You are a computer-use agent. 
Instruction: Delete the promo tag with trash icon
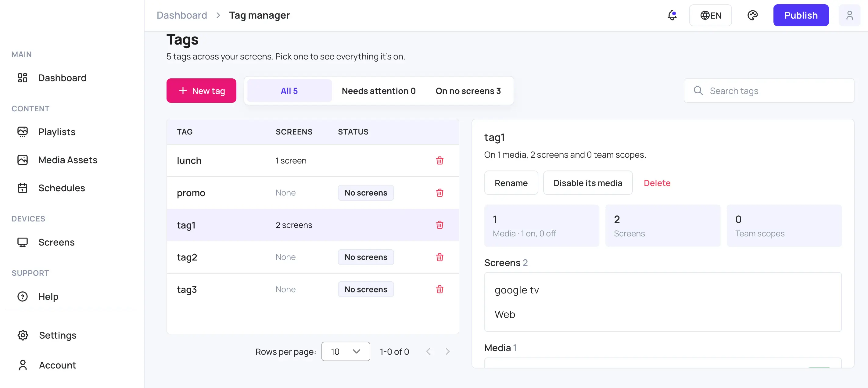(439, 193)
